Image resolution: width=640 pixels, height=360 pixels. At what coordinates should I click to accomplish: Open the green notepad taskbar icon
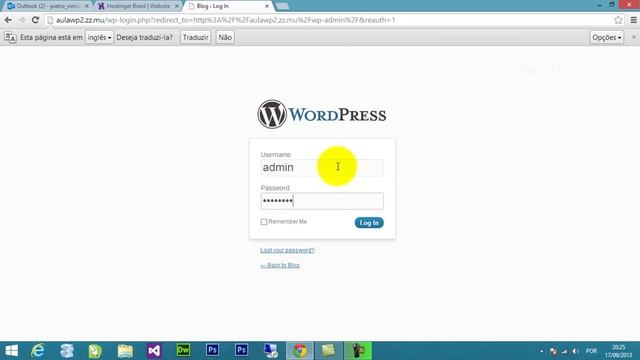pos(95,351)
